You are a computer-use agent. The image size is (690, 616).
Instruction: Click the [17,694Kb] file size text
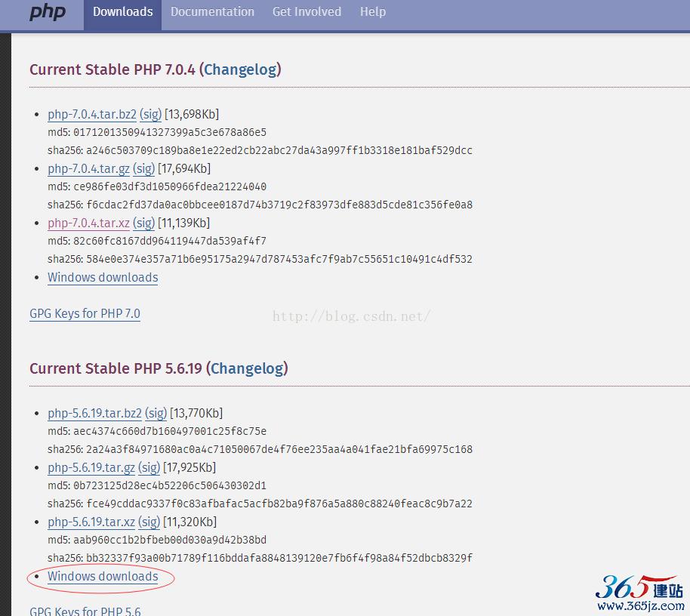(x=184, y=168)
